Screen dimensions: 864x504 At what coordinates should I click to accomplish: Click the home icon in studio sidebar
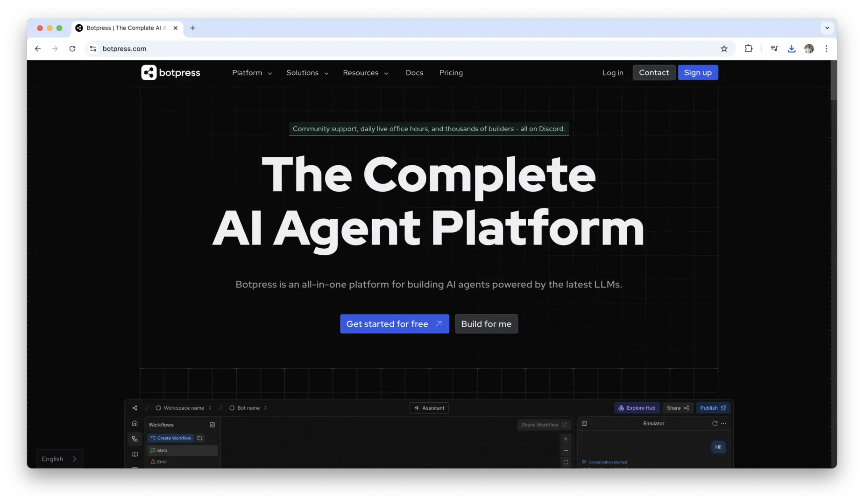pyautogui.click(x=135, y=423)
